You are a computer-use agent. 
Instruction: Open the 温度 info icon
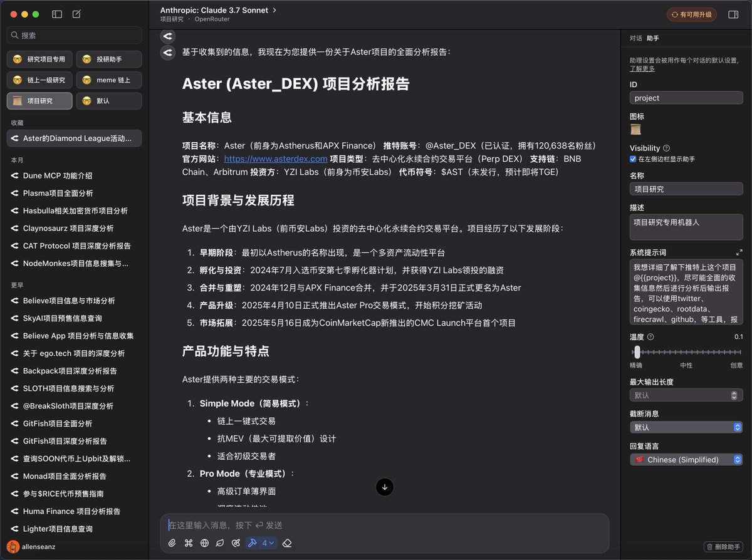click(x=650, y=337)
